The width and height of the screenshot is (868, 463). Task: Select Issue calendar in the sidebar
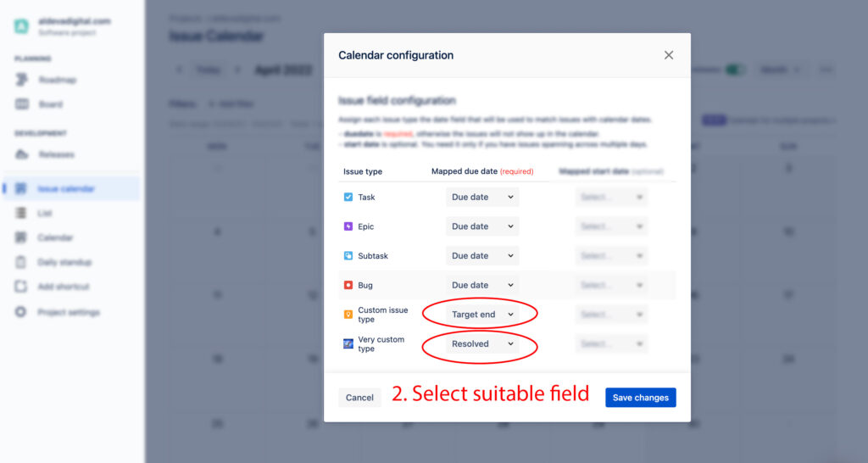click(73, 189)
